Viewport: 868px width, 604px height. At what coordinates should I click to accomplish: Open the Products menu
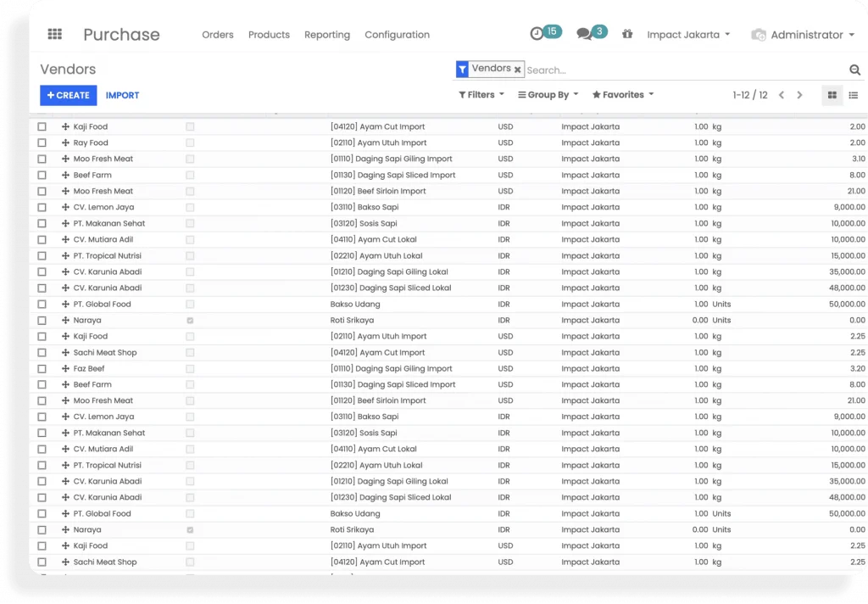point(269,34)
